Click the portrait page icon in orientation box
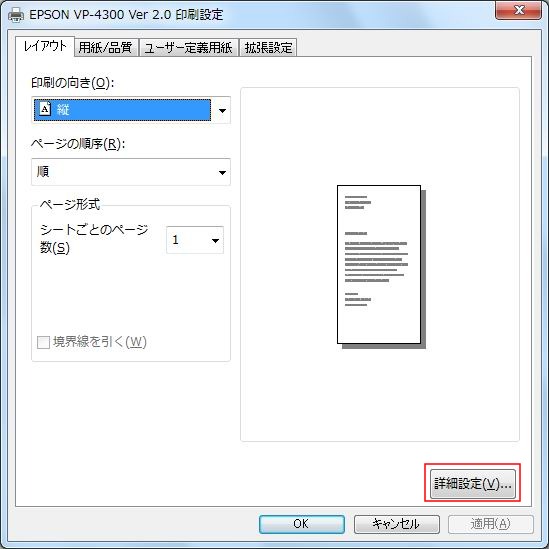 click(x=45, y=109)
